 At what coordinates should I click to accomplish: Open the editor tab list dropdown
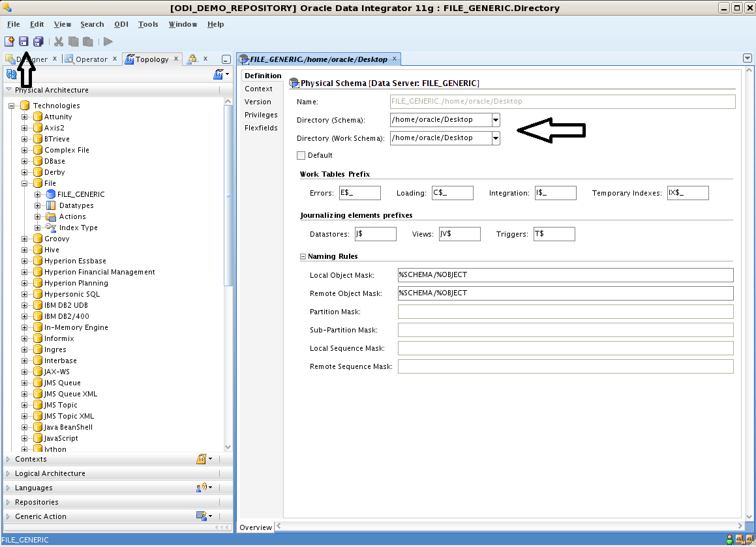(x=748, y=58)
